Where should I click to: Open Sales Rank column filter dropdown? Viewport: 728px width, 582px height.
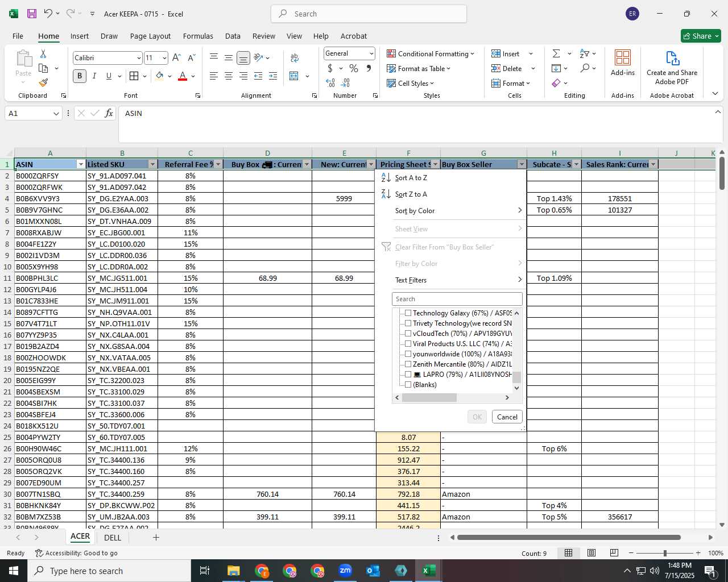point(653,164)
